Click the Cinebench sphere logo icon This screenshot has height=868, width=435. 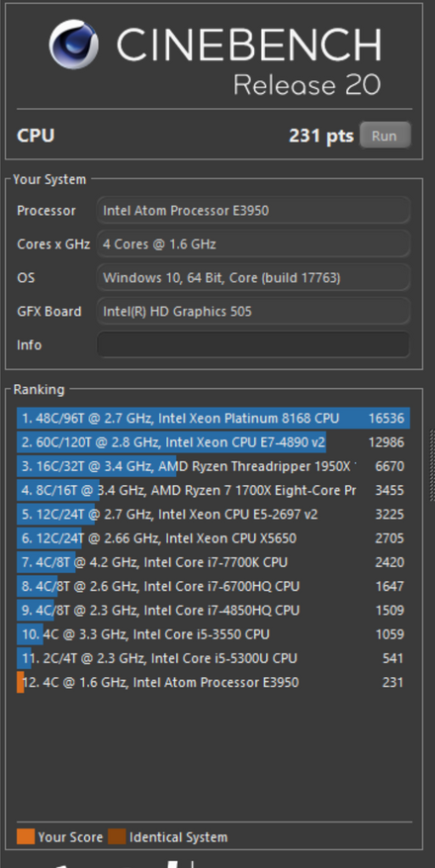[x=73, y=45]
